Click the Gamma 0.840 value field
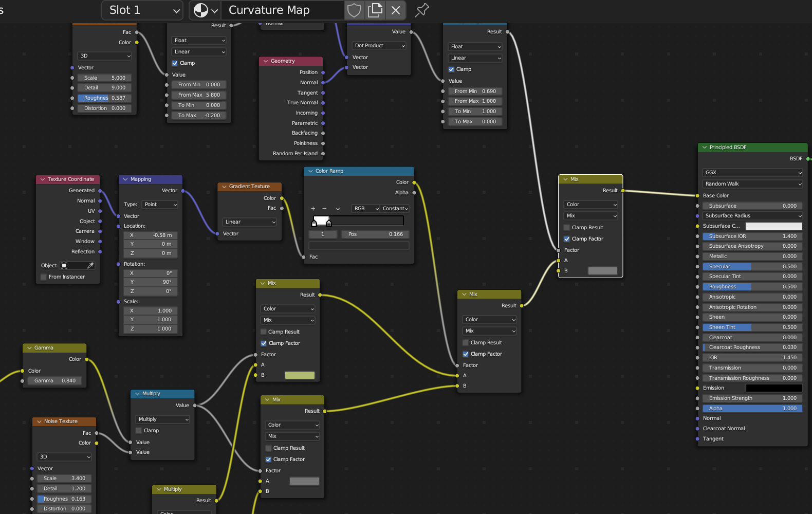 point(54,381)
